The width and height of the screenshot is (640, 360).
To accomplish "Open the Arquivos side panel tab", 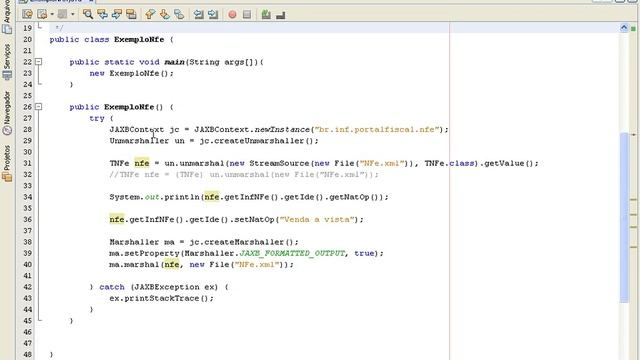I will (7, 16).
